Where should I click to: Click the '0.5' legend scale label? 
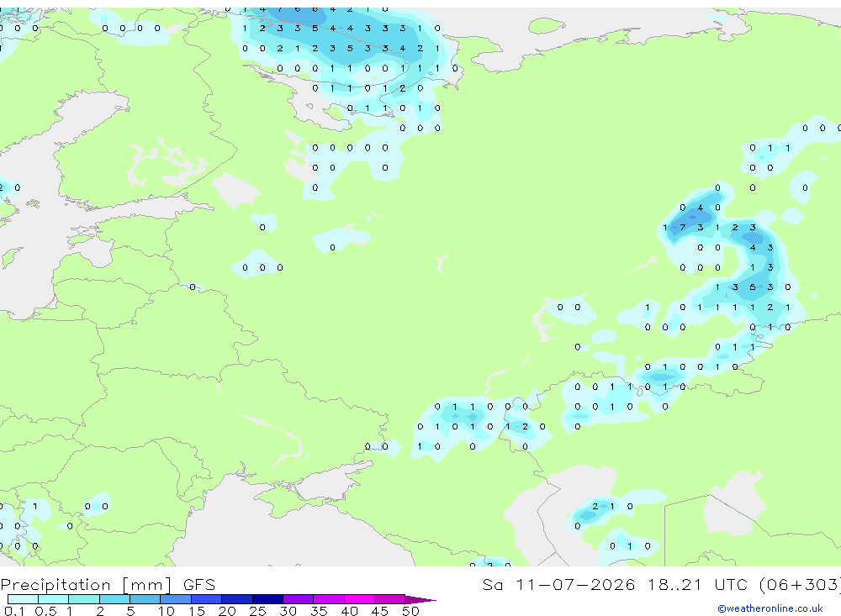[x=45, y=611]
